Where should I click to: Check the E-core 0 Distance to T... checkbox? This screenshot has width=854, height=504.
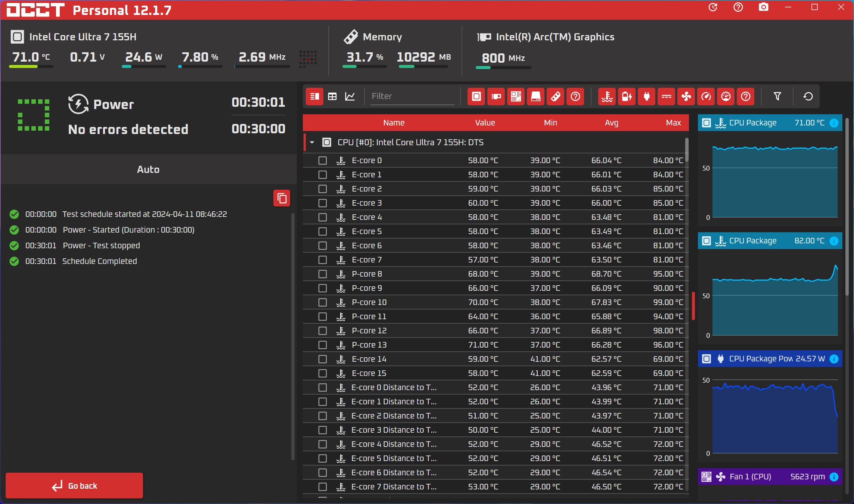point(323,388)
